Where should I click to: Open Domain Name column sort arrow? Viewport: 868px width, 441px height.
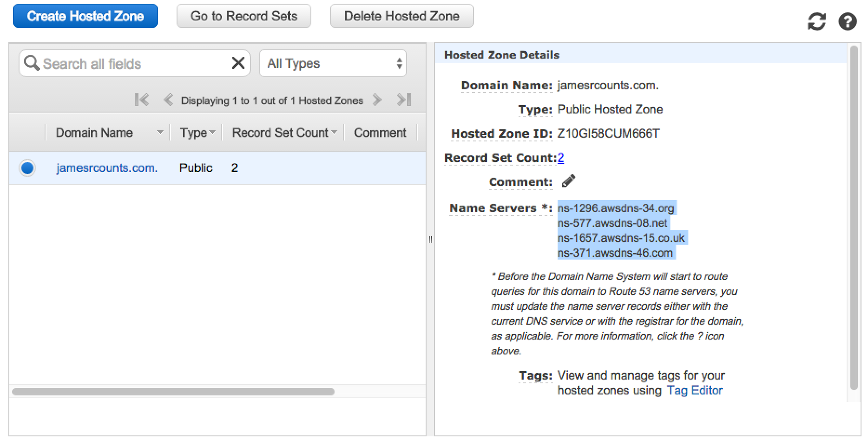coord(160,133)
